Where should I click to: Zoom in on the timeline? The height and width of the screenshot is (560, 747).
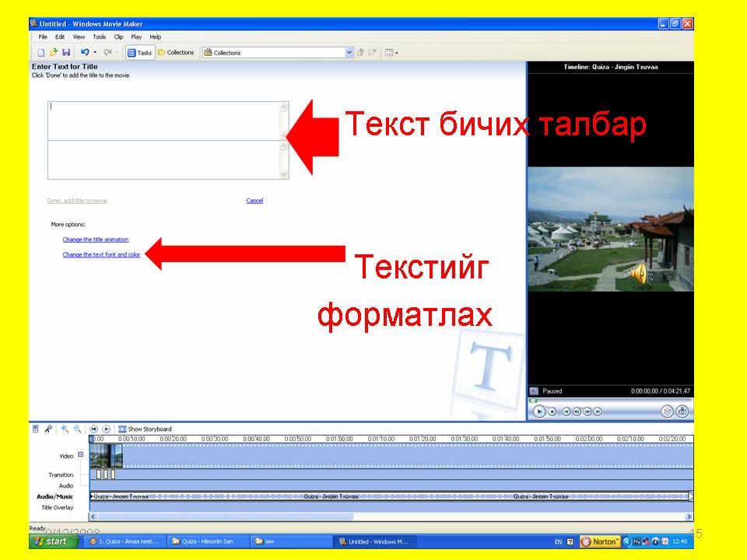click(x=65, y=429)
